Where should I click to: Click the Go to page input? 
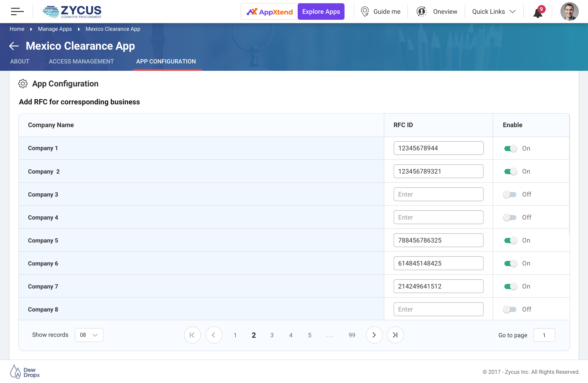(544, 335)
